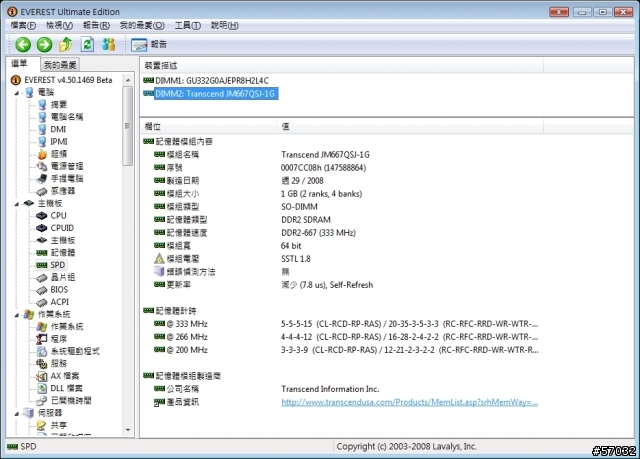Open the 檔案(F) menu
640x459 pixels.
click(x=23, y=25)
